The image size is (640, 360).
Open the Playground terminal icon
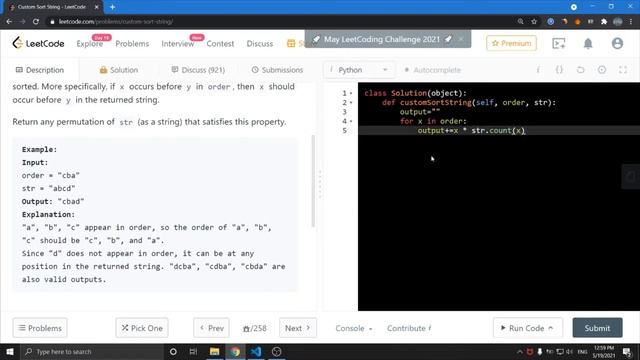[x=558, y=43]
